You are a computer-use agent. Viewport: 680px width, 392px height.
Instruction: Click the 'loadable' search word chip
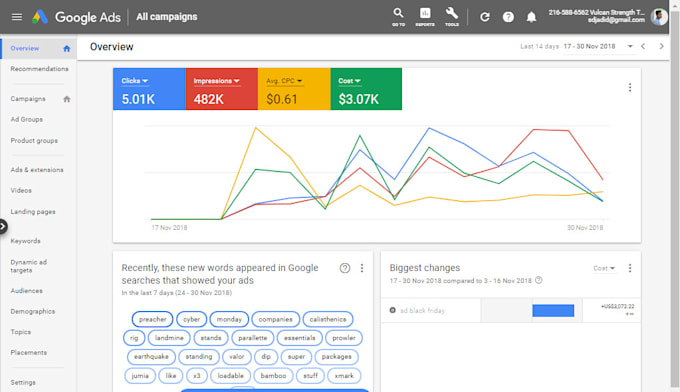point(230,376)
